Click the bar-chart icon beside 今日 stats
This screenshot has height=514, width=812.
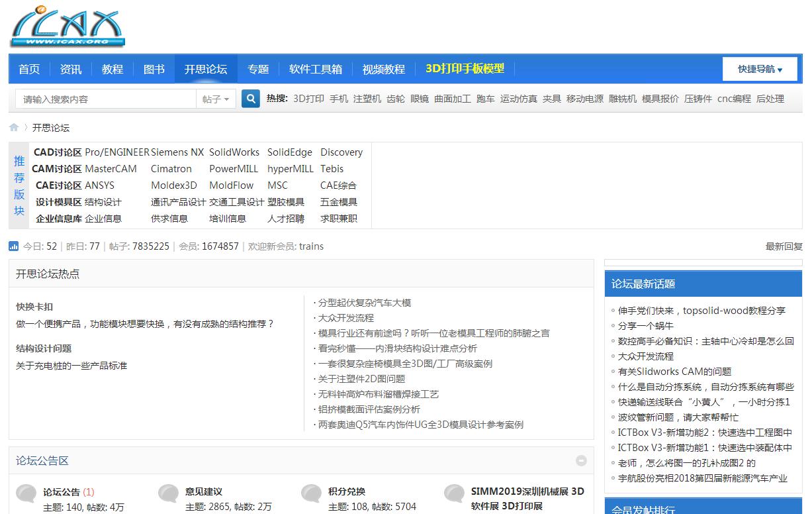point(15,246)
